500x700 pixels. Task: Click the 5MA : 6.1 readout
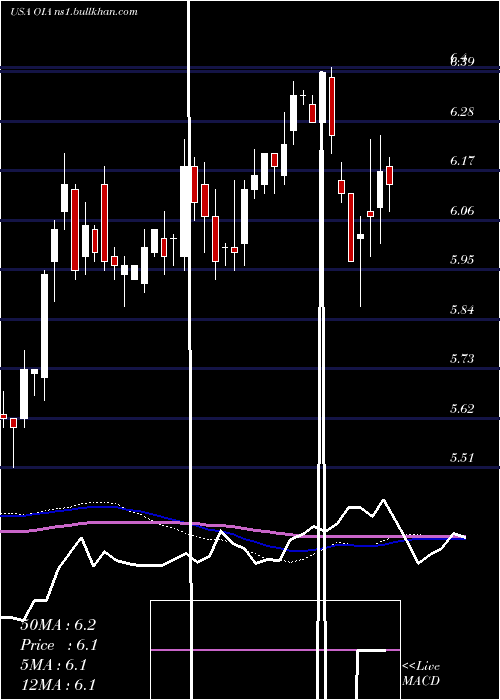tap(54, 665)
